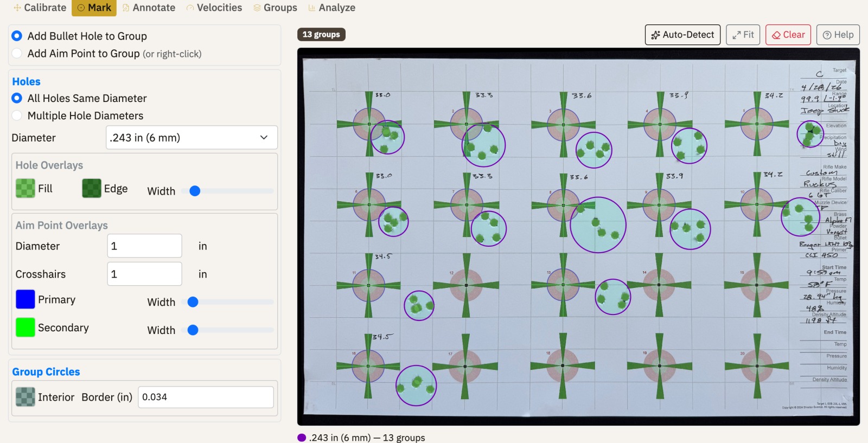Pick the hole Edge color swatch
868x443 pixels.
(x=92, y=188)
